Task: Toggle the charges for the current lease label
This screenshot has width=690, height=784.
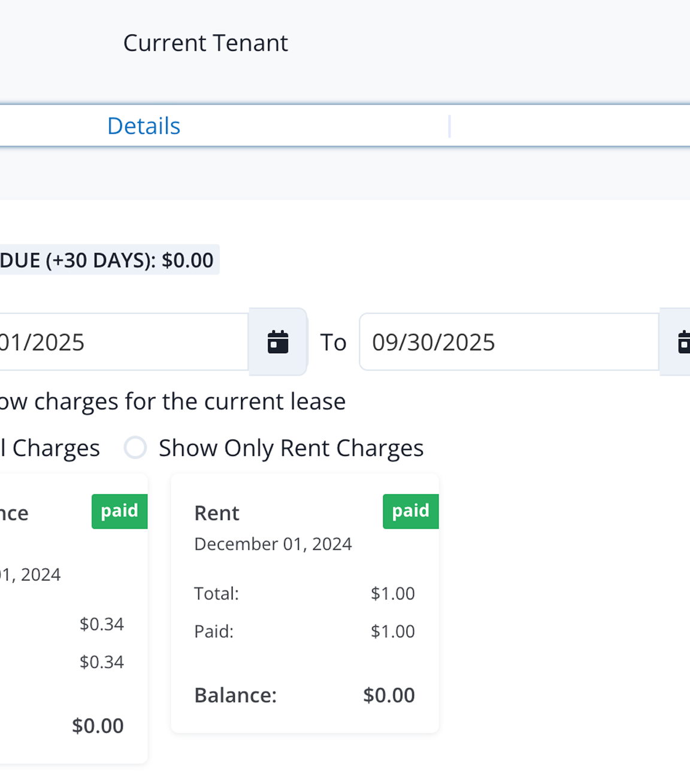Action: tap(172, 402)
